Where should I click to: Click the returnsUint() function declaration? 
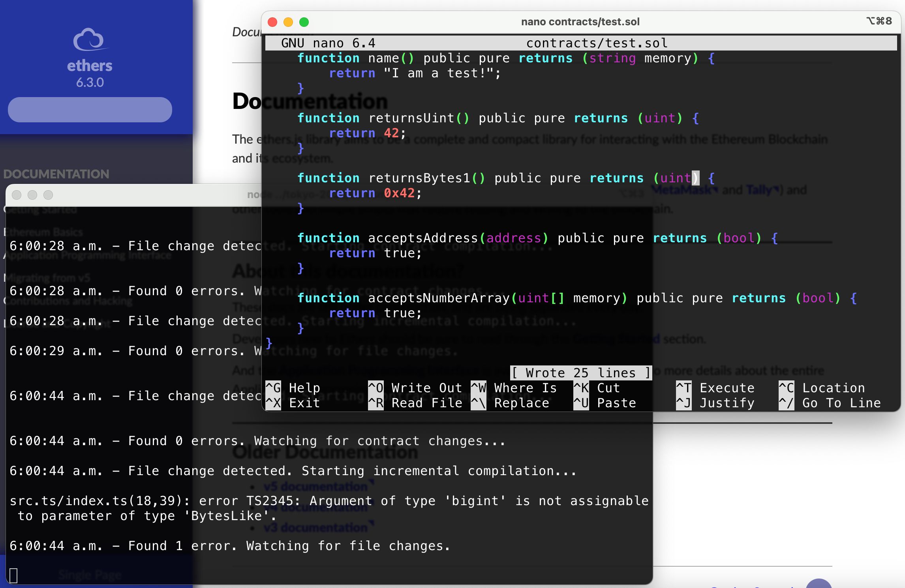(498, 118)
